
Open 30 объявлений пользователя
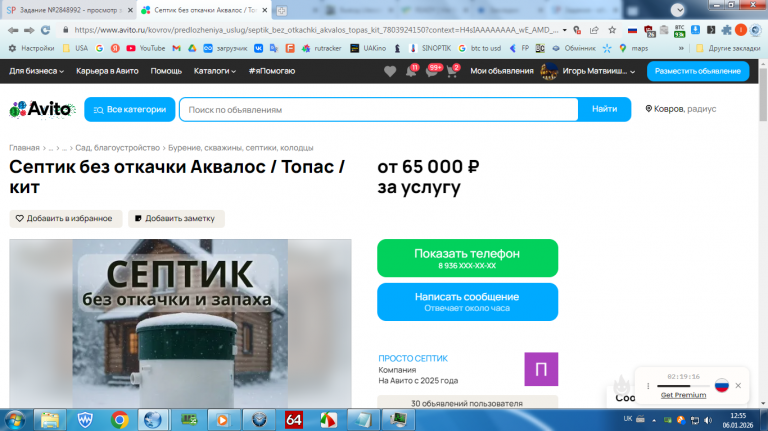click(x=467, y=402)
